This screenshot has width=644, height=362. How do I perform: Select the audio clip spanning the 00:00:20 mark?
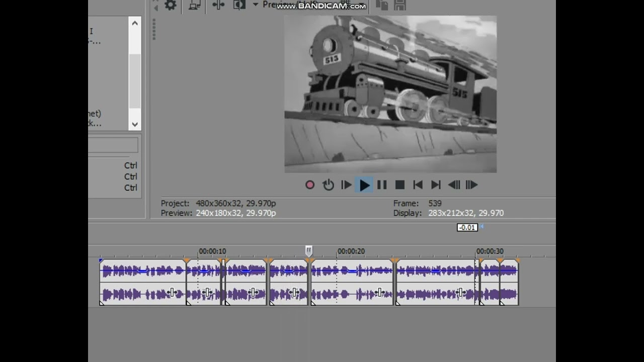click(352, 282)
